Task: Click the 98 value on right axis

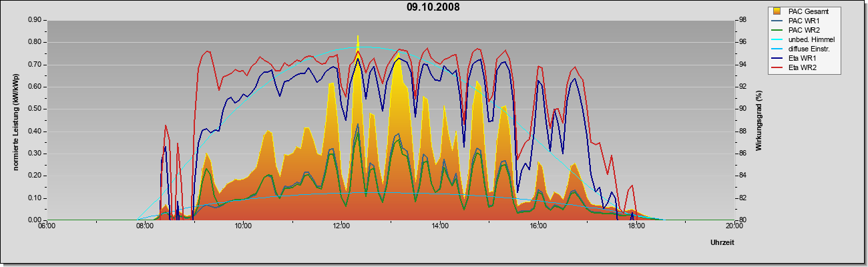Action: point(740,20)
